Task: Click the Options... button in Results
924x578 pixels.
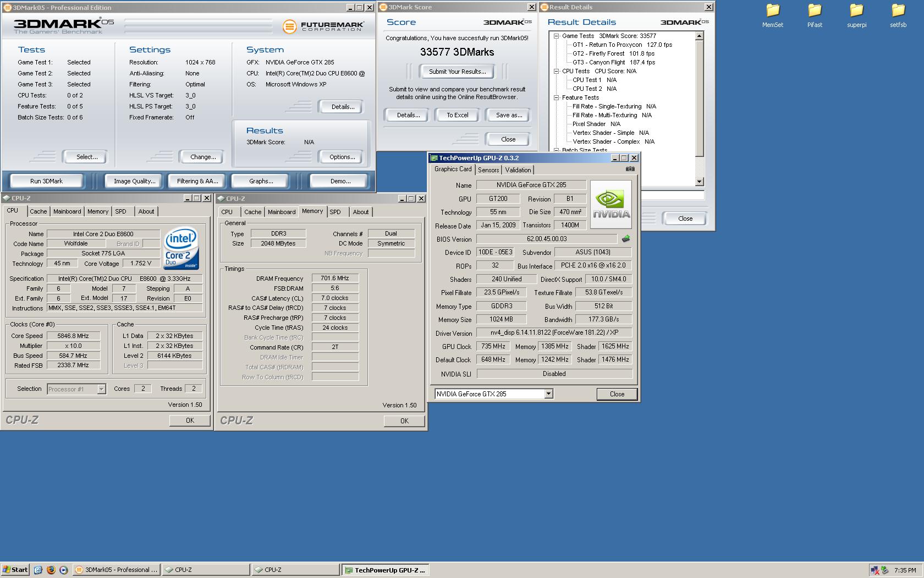Action: tap(342, 157)
